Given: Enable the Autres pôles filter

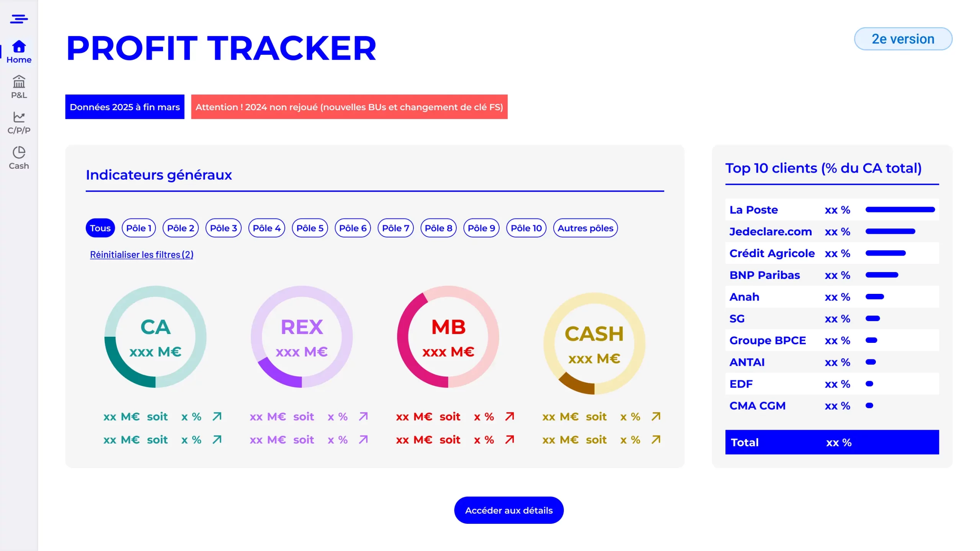Looking at the screenshot, I should pyautogui.click(x=585, y=228).
